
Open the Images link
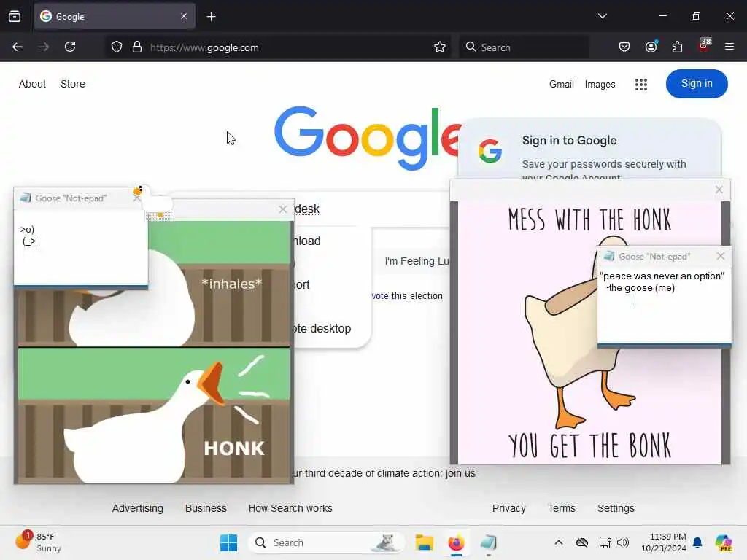pyautogui.click(x=600, y=85)
